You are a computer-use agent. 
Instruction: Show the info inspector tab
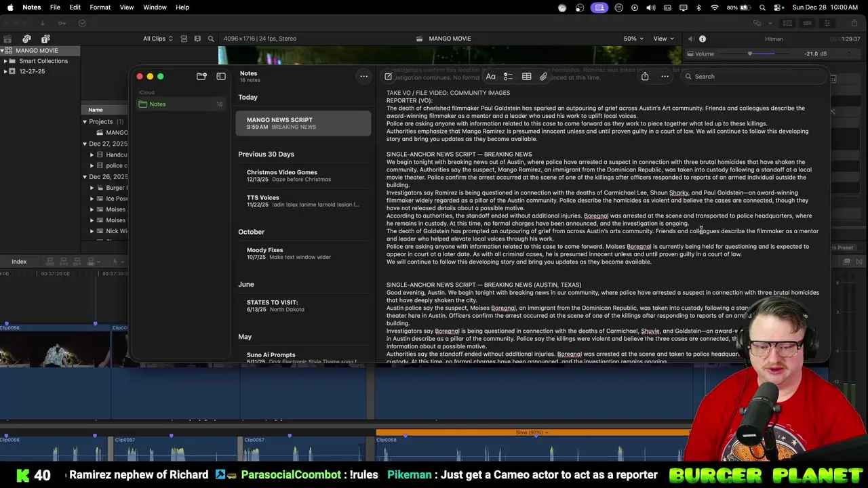[703, 39]
